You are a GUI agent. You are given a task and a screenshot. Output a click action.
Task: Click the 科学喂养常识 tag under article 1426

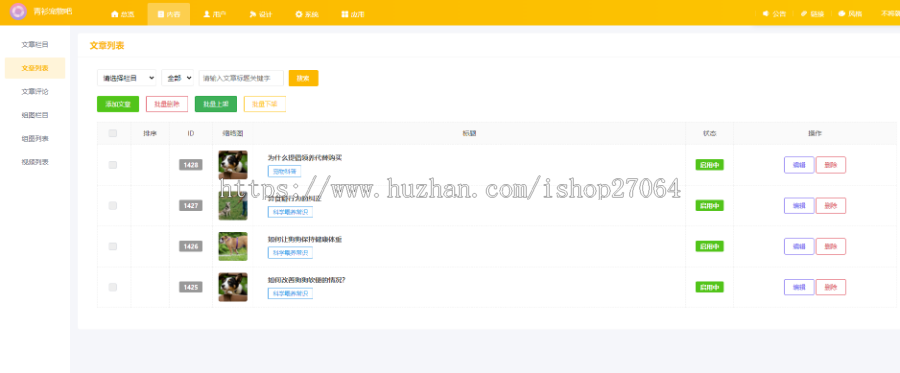[x=290, y=252]
